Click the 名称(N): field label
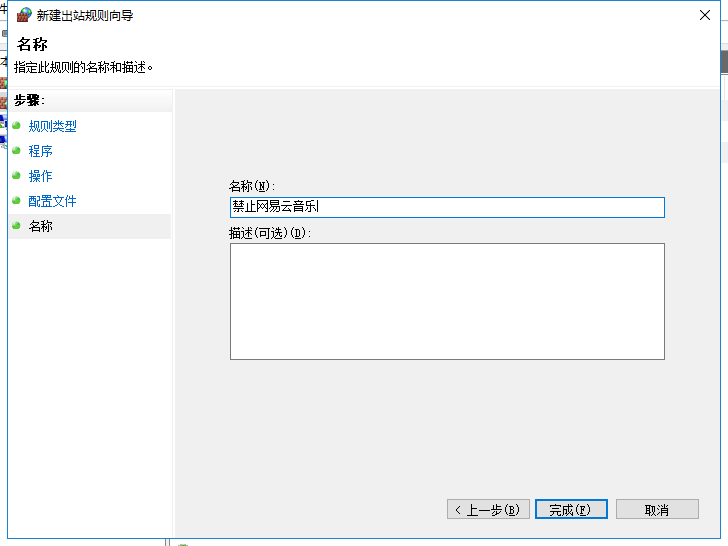The image size is (728, 546). (251, 186)
